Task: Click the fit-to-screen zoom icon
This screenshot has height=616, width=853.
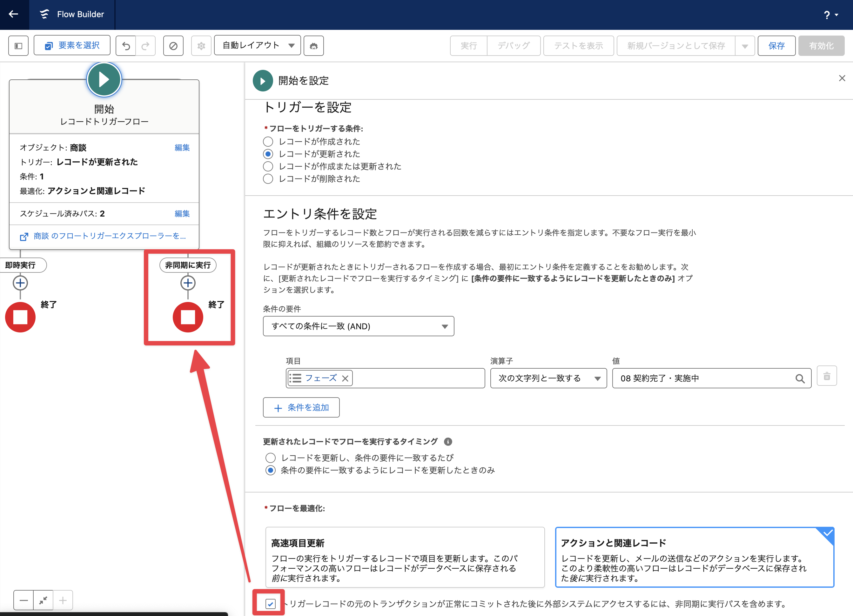Action: coord(43,600)
